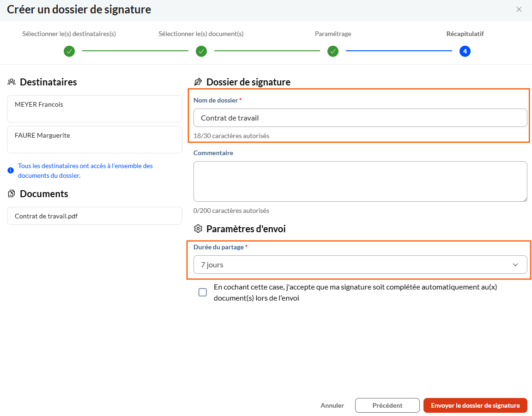Select recipient MEYER Francois card
532x416 pixels.
tap(95, 109)
